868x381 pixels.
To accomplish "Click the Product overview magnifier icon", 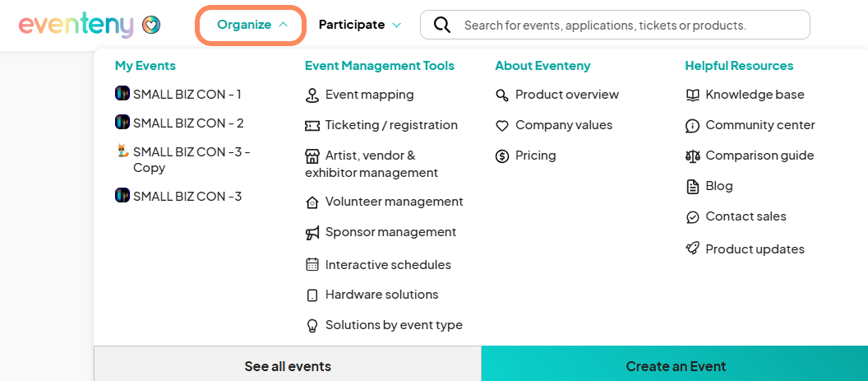I will (501, 95).
